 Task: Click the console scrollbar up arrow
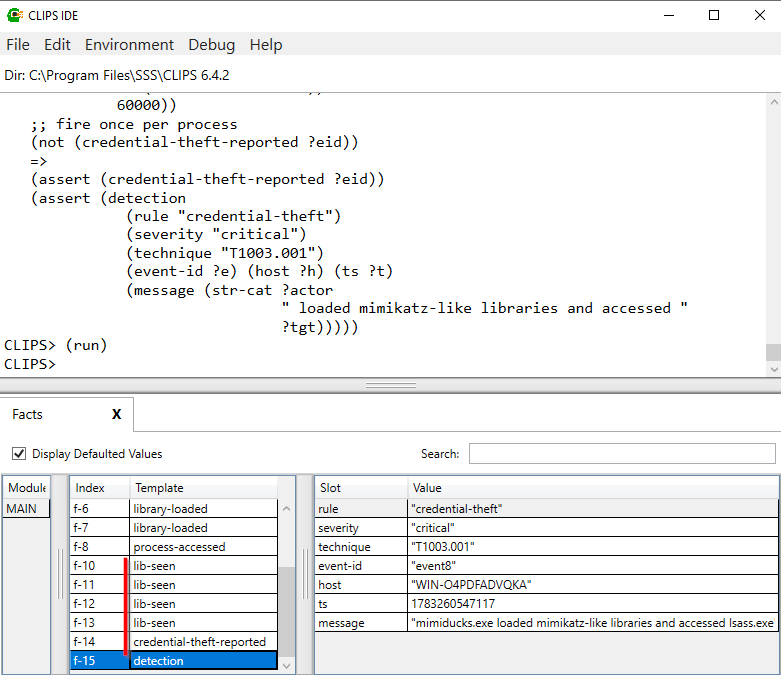tap(774, 103)
